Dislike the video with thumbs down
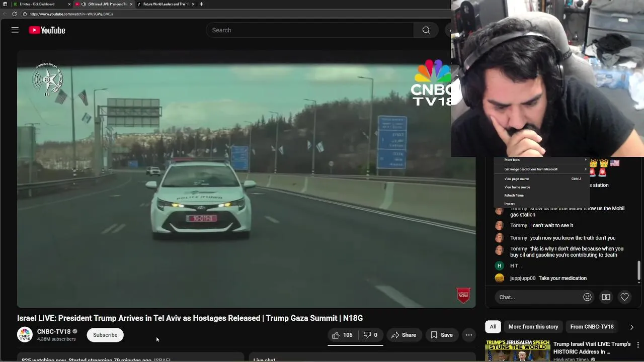The width and height of the screenshot is (644, 362). pos(370,335)
